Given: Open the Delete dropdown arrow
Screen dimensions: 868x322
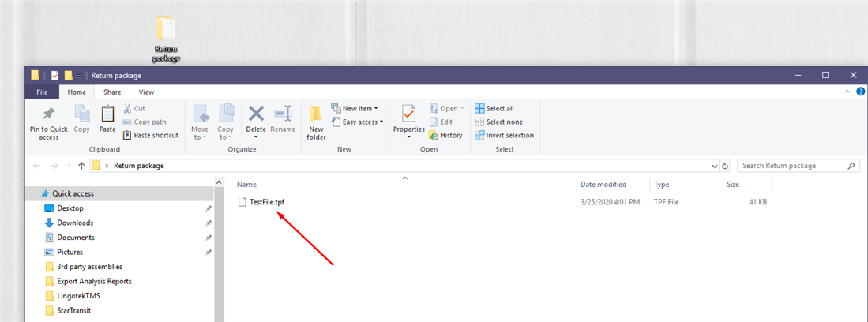Looking at the screenshot, I should 256,137.
